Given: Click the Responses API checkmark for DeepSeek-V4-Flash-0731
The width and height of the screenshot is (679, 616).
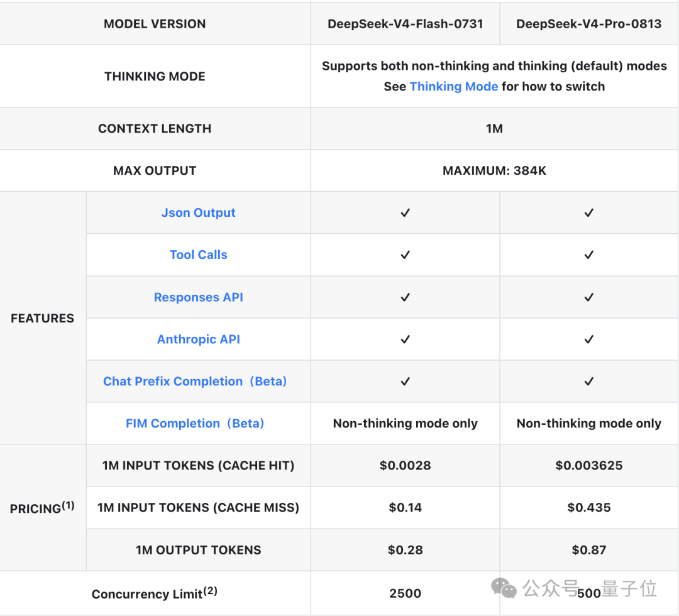Looking at the screenshot, I should (x=406, y=297).
